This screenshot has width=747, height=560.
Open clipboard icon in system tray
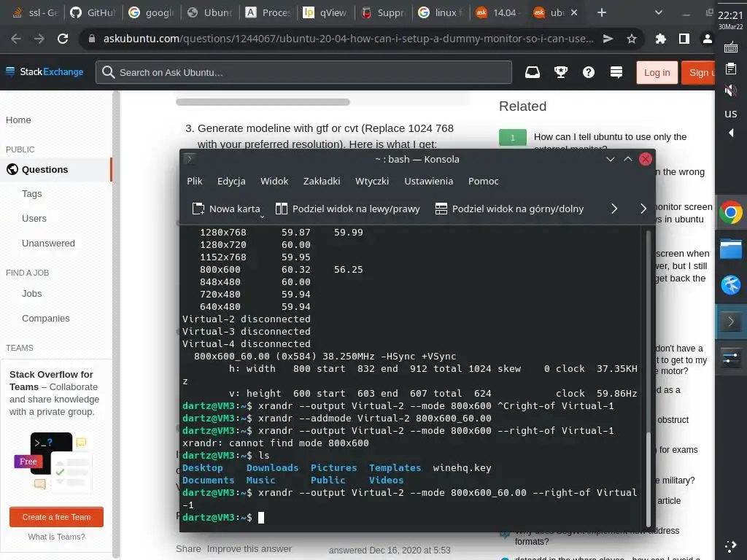(730, 69)
